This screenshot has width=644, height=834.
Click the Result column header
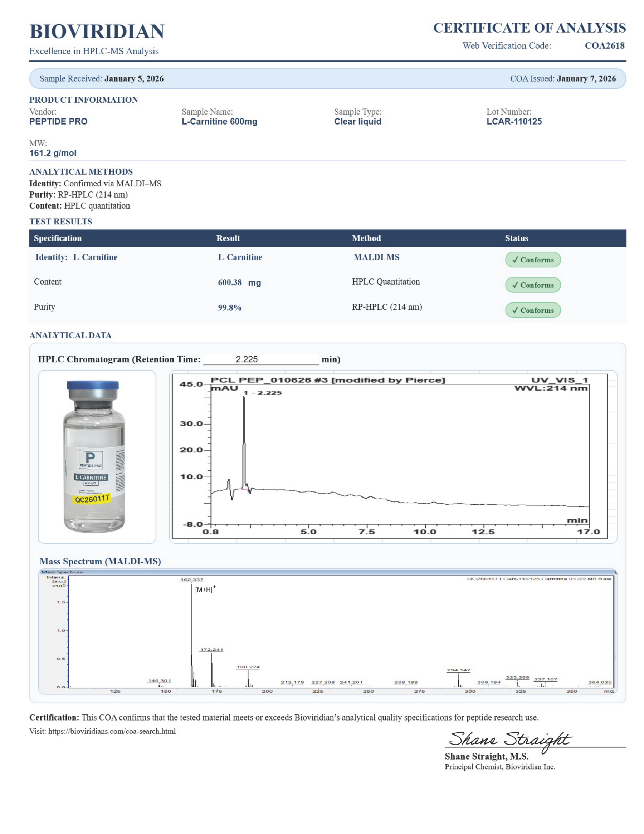[228, 238]
